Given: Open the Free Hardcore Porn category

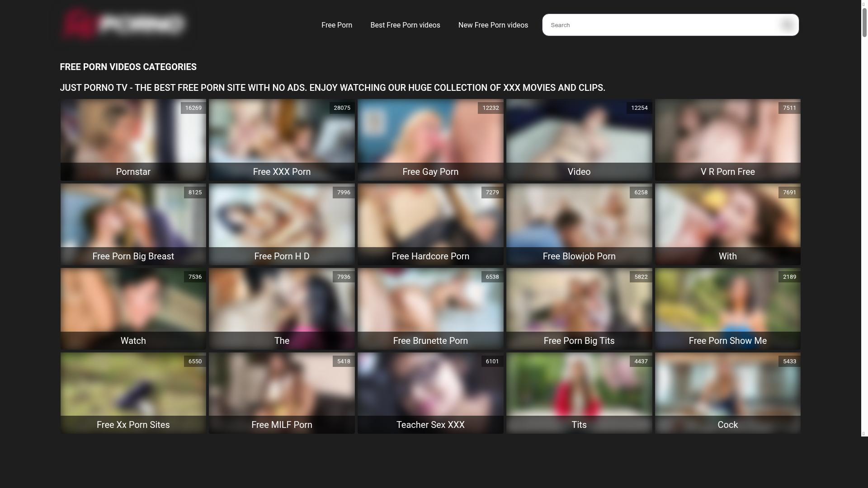Looking at the screenshot, I should point(430,225).
